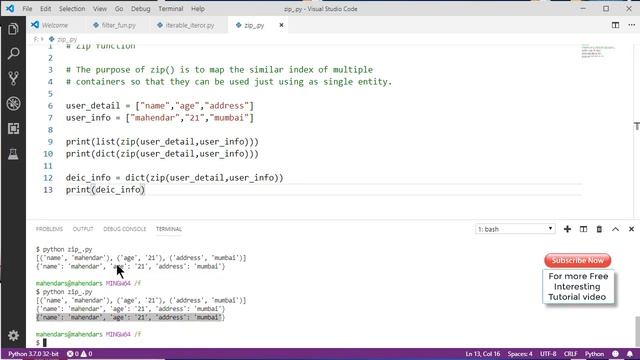
Task: Open the Edit menu
Action: click(45, 9)
